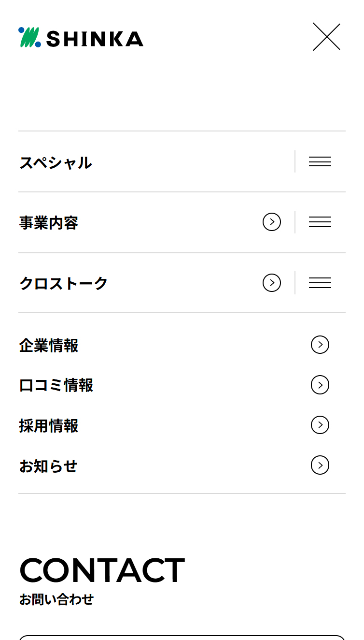This screenshot has width=364, height=640.
Task: Go to the 企業情報 page link
Action: pyautogui.click(x=49, y=346)
